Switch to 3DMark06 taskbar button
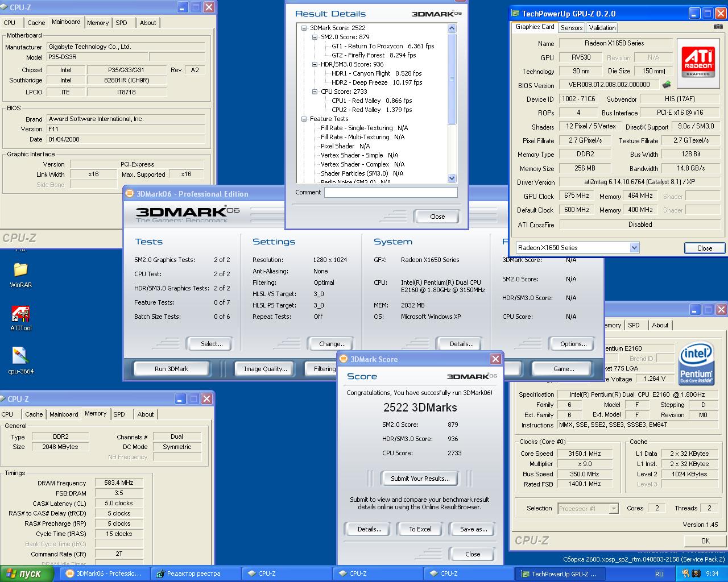The image size is (728, 582). point(104,574)
